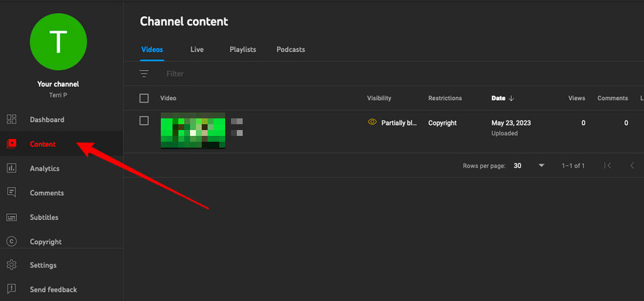Click the Restrictions column header
This screenshot has width=644, height=301.
coord(444,98)
